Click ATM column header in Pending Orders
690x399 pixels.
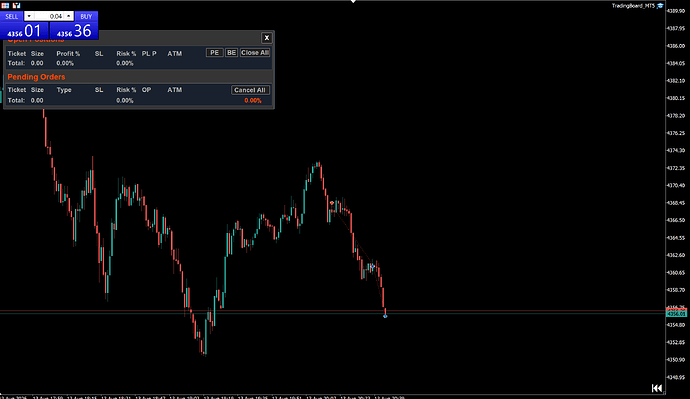175,90
